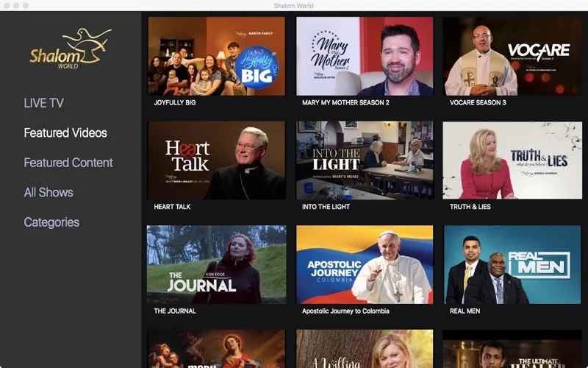Open the Real Men thumbnail
This screenshot has width=588, height=368.
[512, 264]
